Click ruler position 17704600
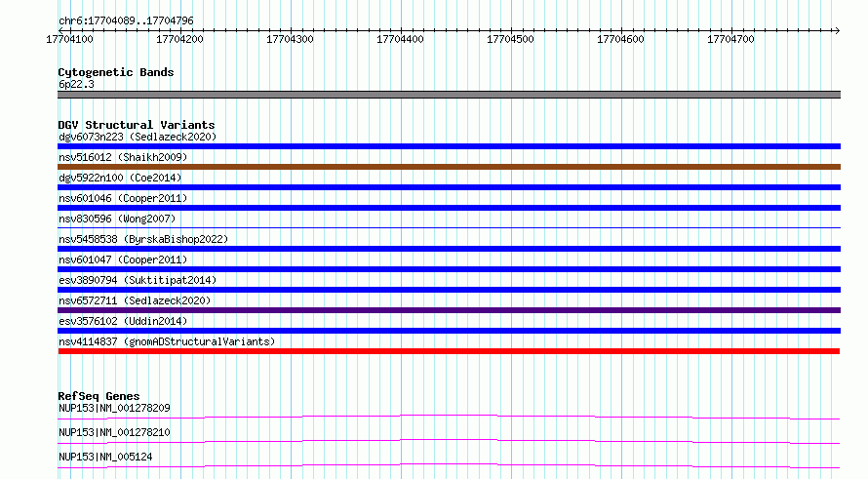Screen dimensions: 868x479 (x=620, y=39)
